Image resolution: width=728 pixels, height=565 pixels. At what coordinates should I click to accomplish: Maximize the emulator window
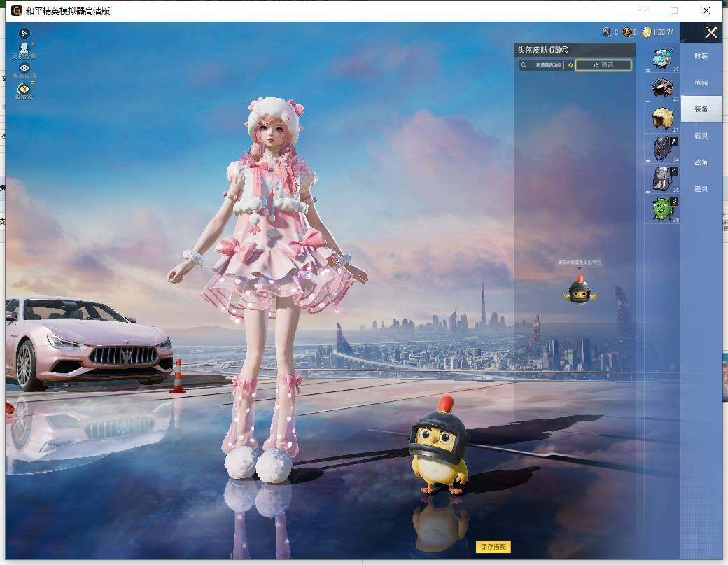pyautogui.click(x=674, y=11)
